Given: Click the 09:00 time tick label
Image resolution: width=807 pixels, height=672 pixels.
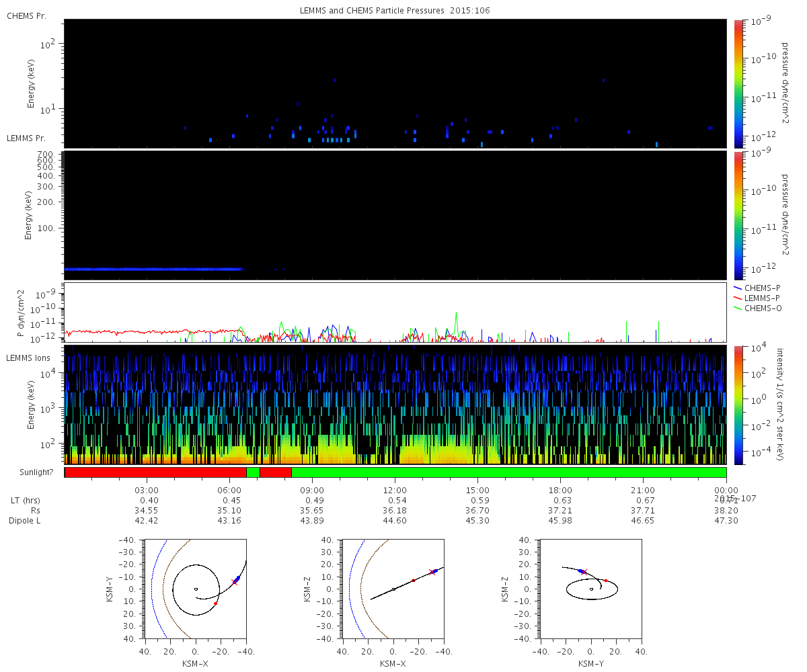Looking at the screenshot, I should coord(312,491).
